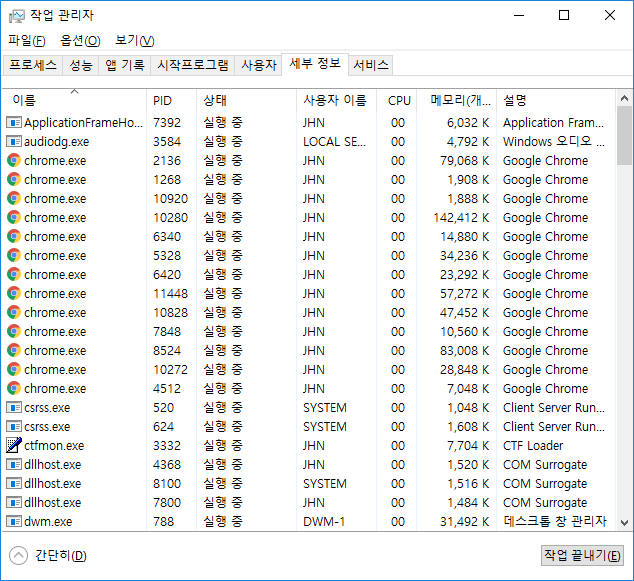The width and height of the screenshot is (634, 581).
Task: Click the vertical scrollbar thumb
Action: click(624, 135)
